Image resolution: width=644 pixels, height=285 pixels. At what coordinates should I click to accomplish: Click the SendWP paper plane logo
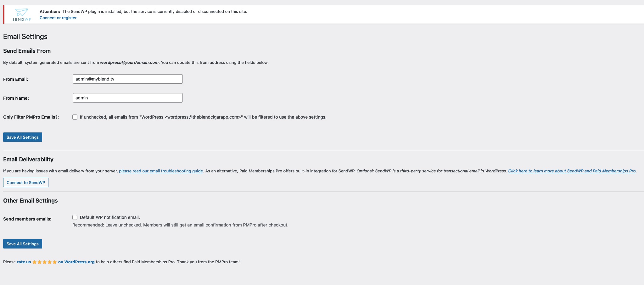point(22,14)
